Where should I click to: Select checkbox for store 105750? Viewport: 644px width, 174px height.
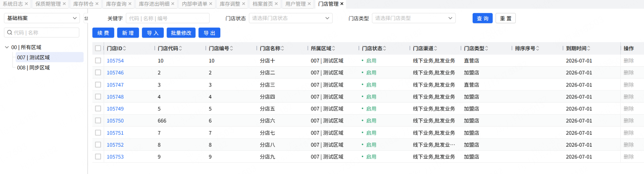(x=98, y=121)
